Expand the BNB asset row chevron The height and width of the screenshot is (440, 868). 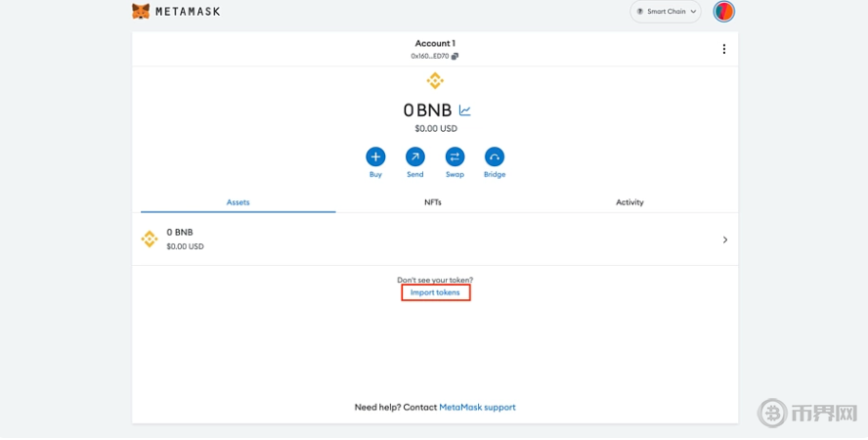tap(724, 240)
